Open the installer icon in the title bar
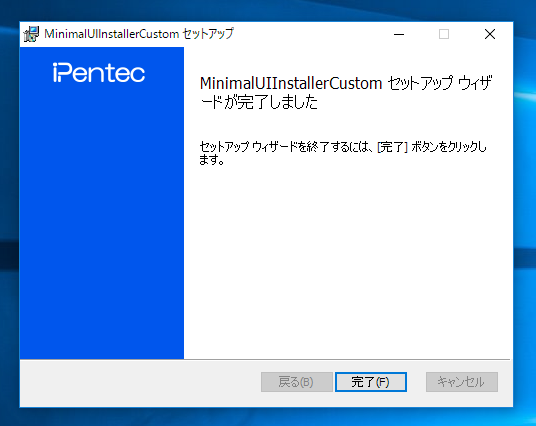The width and height of the screenshot is (536, 426). 31,34
